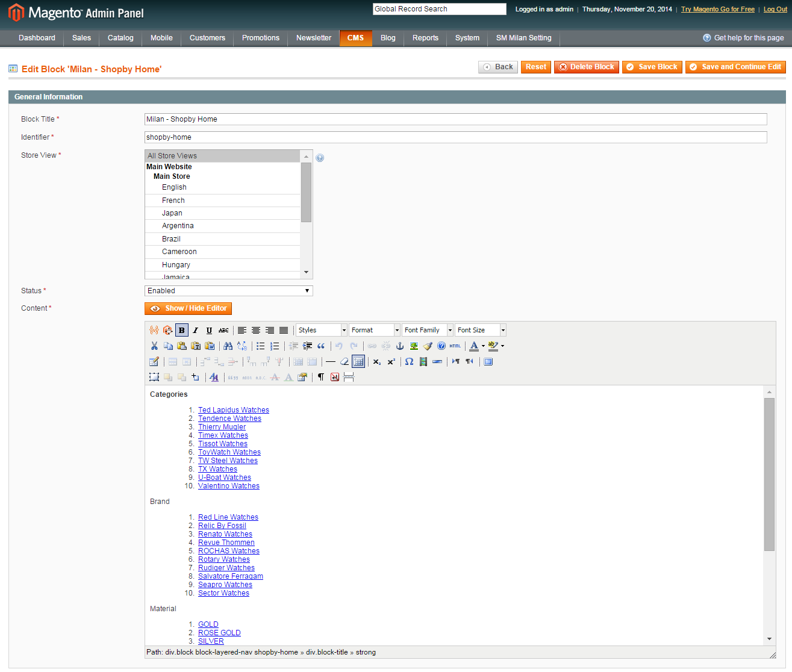Align text left in editor
Screen dimensions: 792x672
[x=242, y=330]
